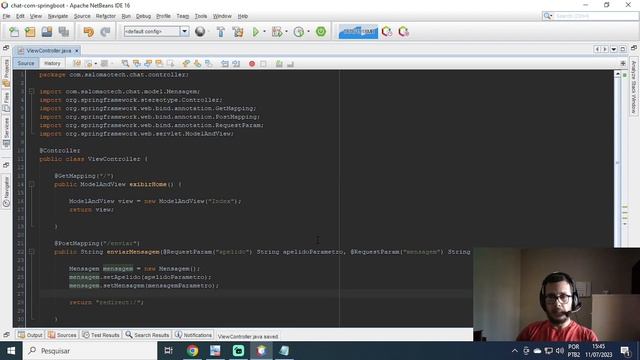This screenshot has height=360, width=640.
Task: Collapse the enviarMensagem method fold
Action: (x=31, y=252)
